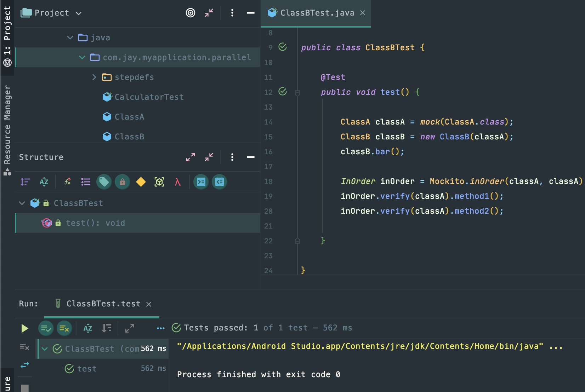
Task: Click the stop button in Run panel
Action: pyautogui.click(x=24, y=388)
